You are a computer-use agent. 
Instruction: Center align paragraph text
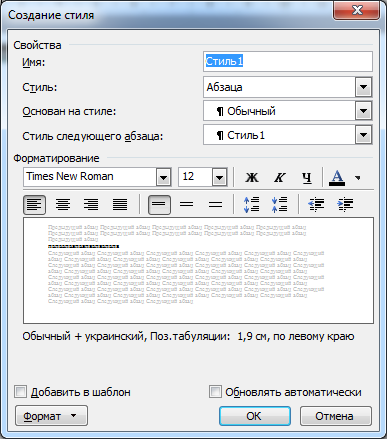pyautogui.click(x=63, y=204)
